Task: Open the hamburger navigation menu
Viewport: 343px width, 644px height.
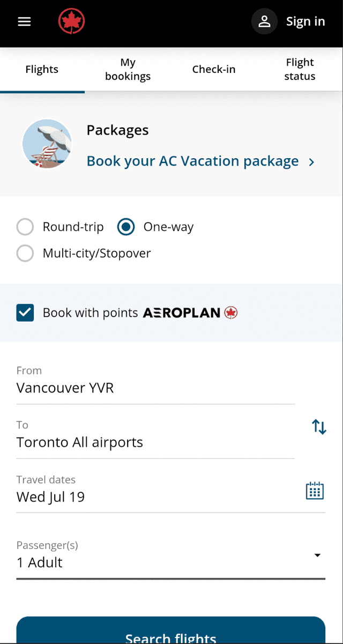Action: (24, 21)
